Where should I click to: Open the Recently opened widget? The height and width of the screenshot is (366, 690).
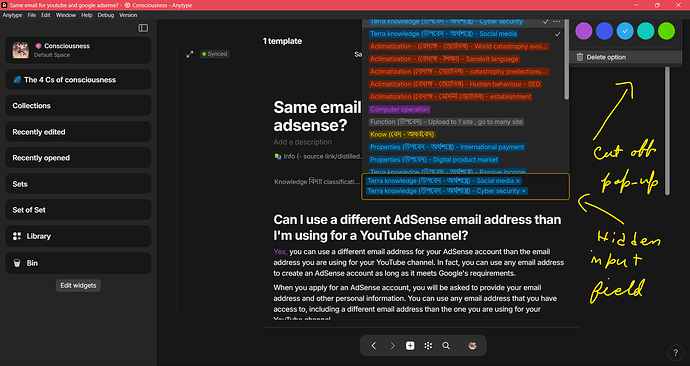coord(78,157)
